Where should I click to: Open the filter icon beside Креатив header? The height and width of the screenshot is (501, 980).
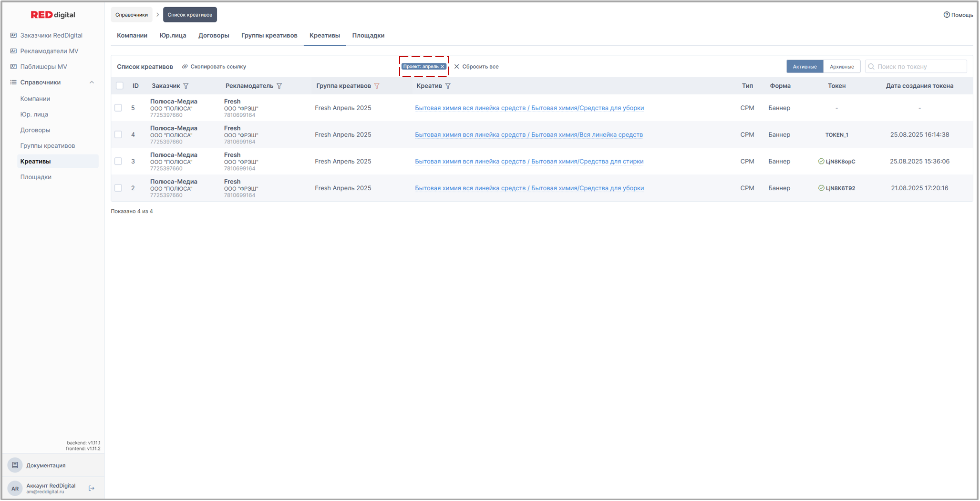pos(448,86)
